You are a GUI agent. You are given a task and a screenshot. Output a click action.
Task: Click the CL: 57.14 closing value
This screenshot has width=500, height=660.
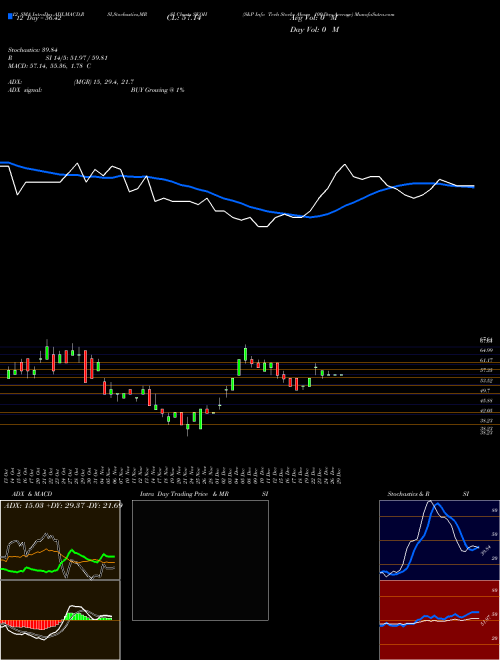[183, 18]
